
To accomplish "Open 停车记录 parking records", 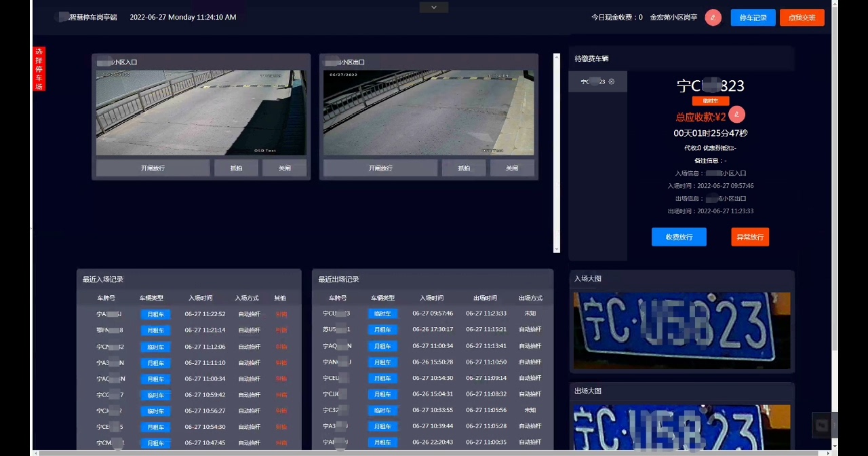I will pos(753,18).
